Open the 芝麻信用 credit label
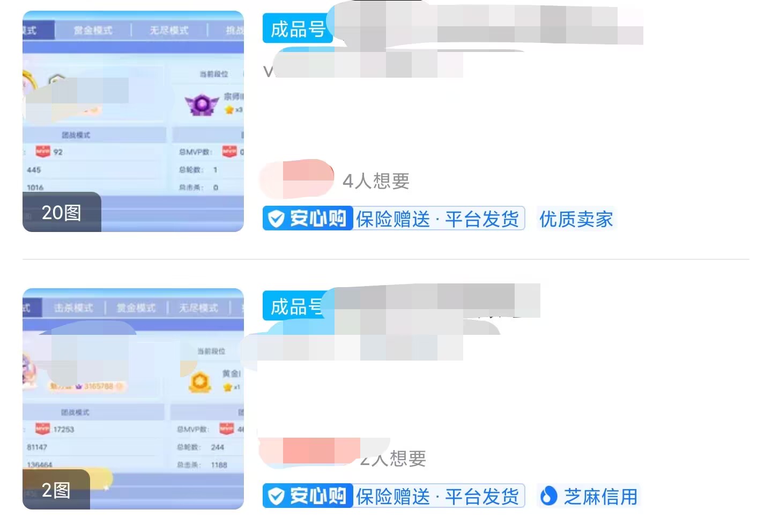 pyautogui.click(x=600, y=496)
